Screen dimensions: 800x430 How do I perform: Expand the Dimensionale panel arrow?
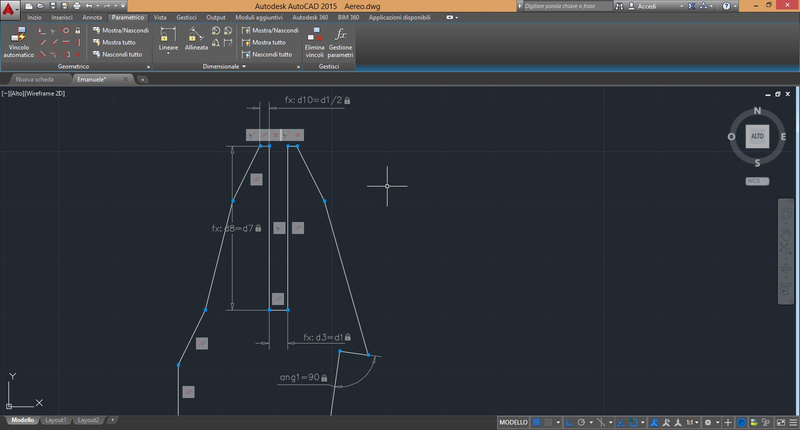[244, 67]
